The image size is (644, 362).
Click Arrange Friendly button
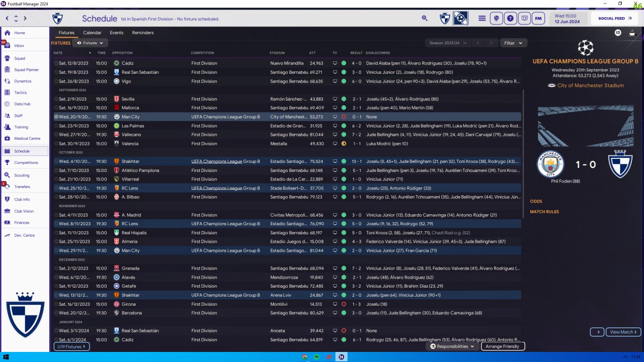pyautogui.click(x=503, y=346)
